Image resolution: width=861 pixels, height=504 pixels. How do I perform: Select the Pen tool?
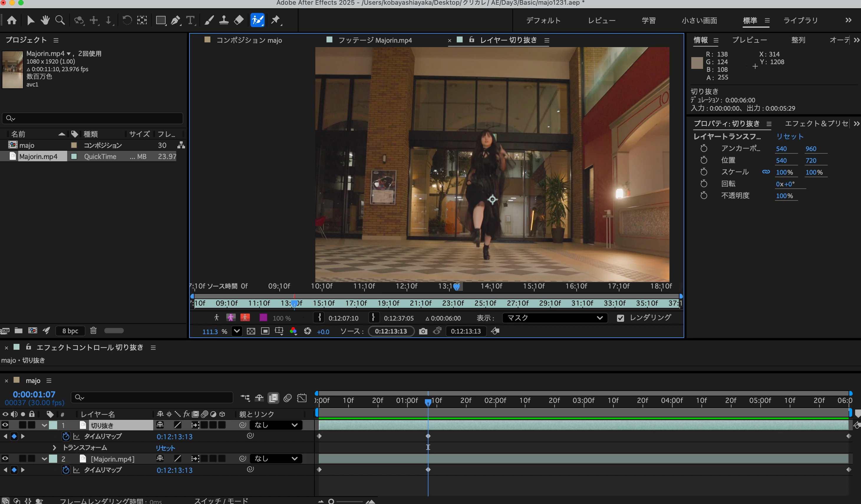(175, 20)
